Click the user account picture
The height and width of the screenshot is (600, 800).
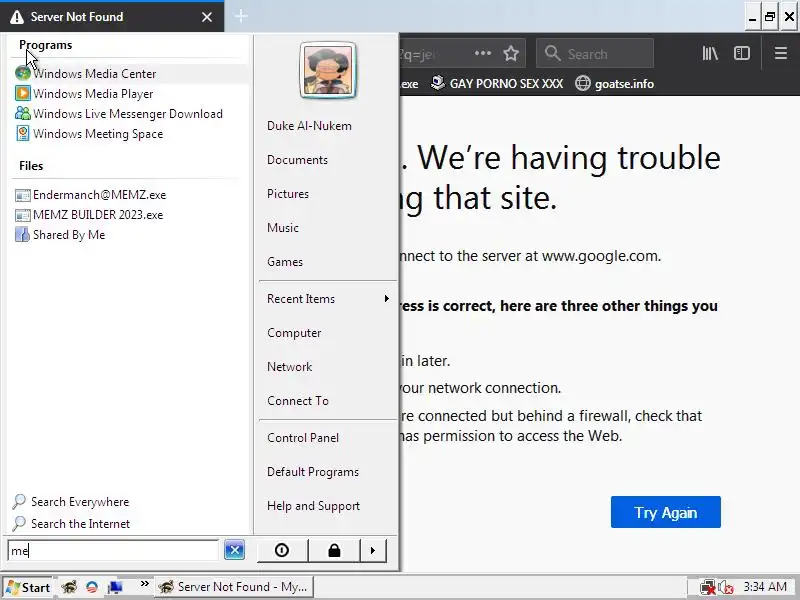pos(328,70)
